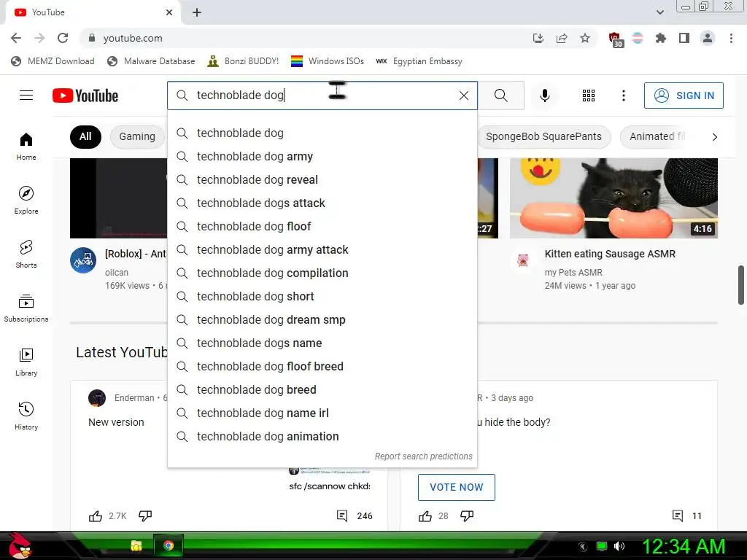
Task: Open the YouTube hamburger guide menu
Action: (26, 96)
